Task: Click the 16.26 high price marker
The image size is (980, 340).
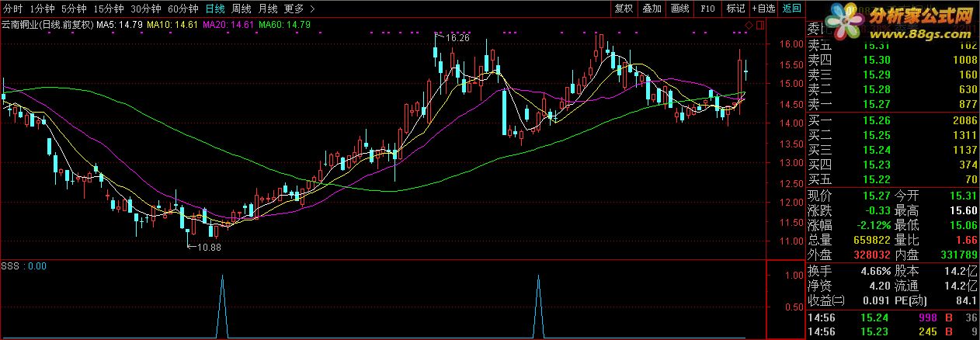Action: [x=458, y=36]
